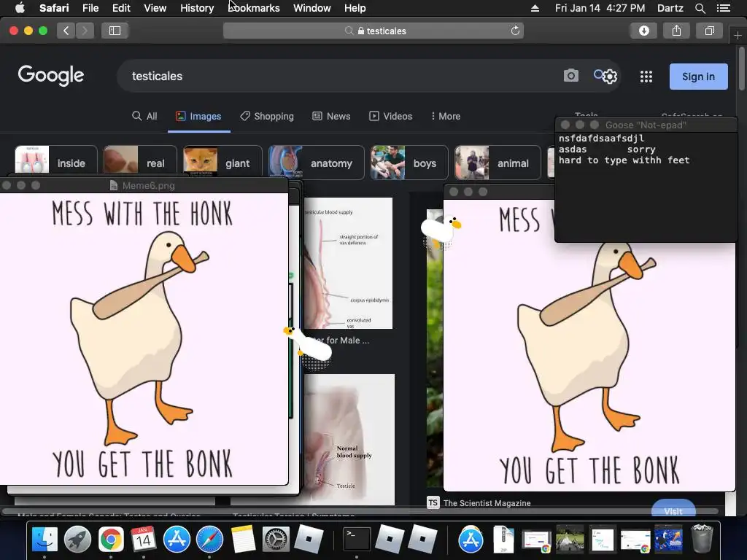
Task: Switch to the All results tab
Action: point(144,116)
